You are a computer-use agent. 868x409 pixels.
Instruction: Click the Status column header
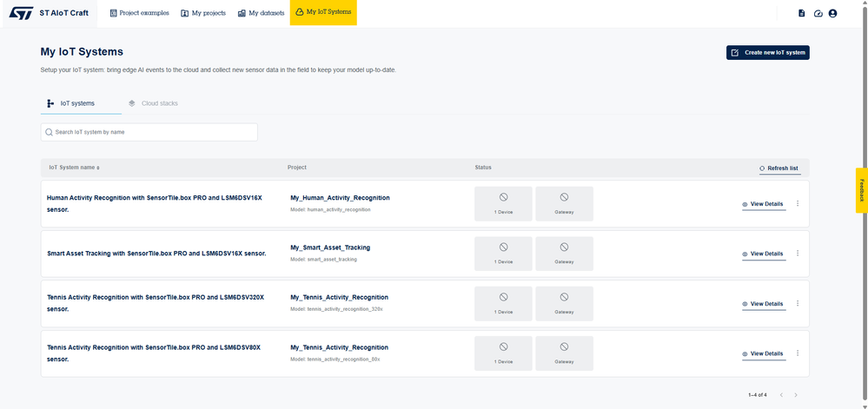483,167
